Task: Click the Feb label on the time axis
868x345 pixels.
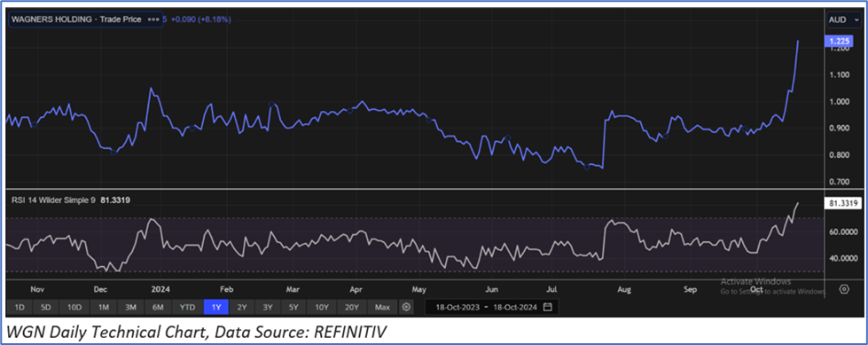Action: pyautogui.click(x=226, y=289)
